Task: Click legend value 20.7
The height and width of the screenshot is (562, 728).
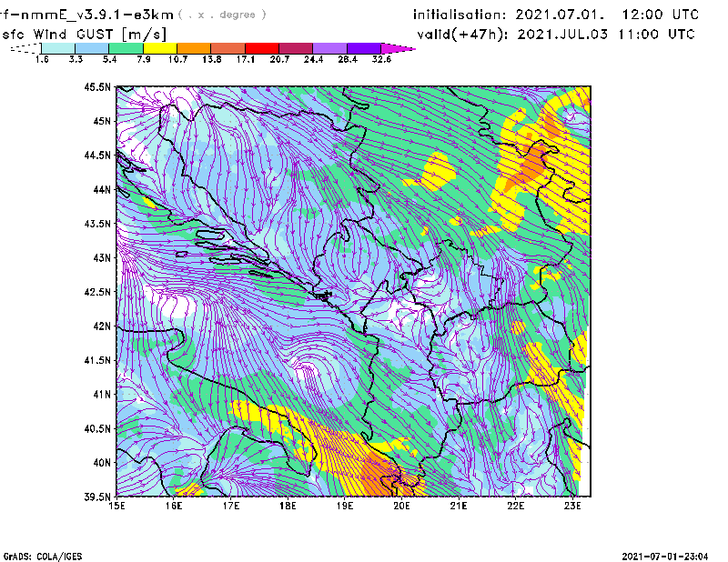Action: pyautogui.click(x=279, y=59)
